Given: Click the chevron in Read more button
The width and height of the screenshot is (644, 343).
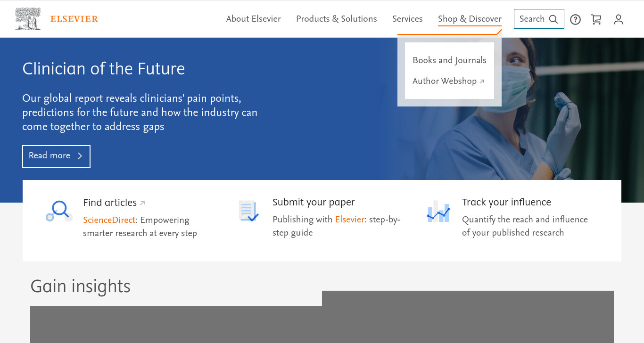Looking at the screenshot, I should 80,156.
